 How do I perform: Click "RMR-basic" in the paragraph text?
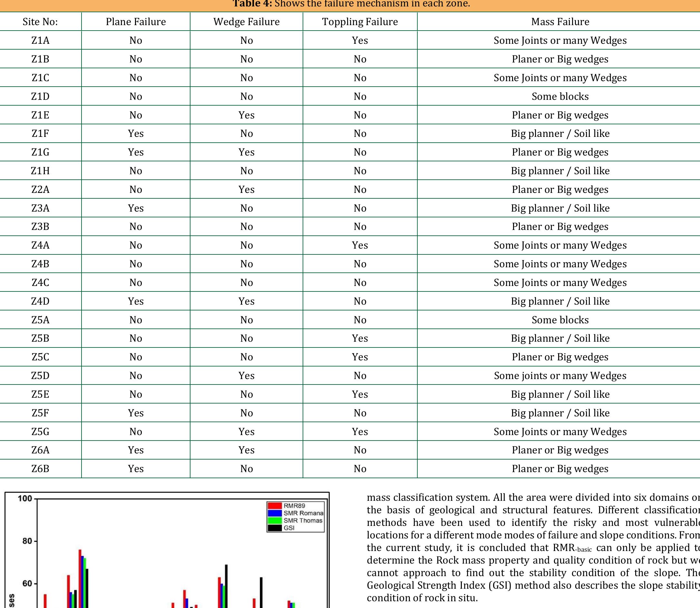click(572, 547)
